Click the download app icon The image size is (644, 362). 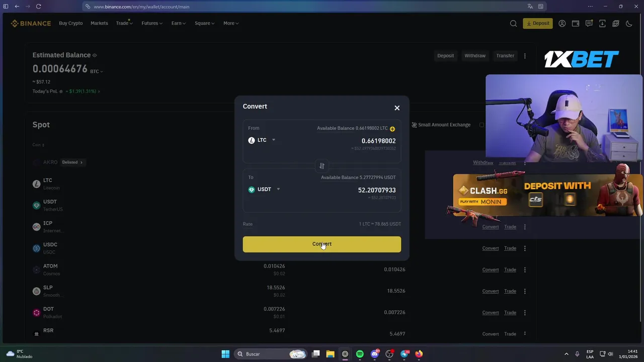click(602, 23)
